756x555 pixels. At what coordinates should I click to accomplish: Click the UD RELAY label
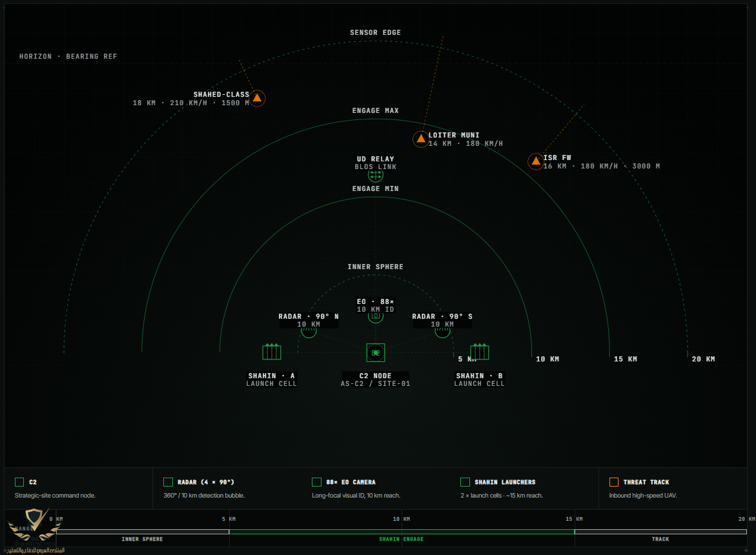pos(376,159)
